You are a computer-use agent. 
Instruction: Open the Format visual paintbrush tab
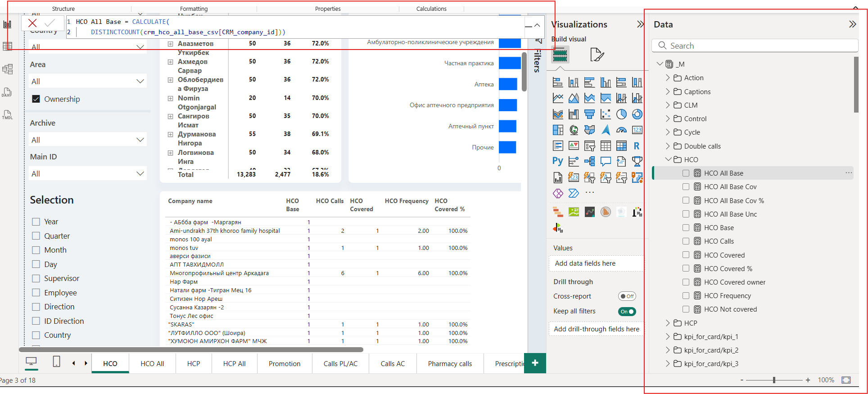597,55
